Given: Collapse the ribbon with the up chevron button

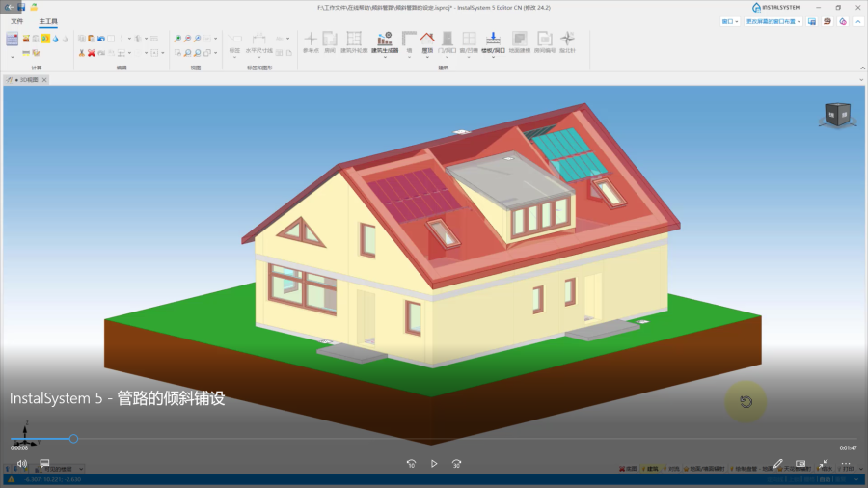Looking at the screenshot, I should coord(858,21).
